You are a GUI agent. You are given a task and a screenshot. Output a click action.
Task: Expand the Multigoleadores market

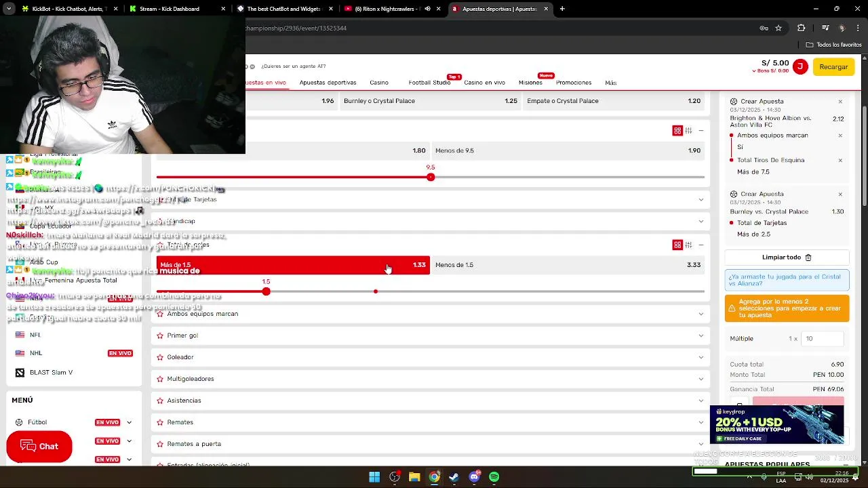(701, 379)
